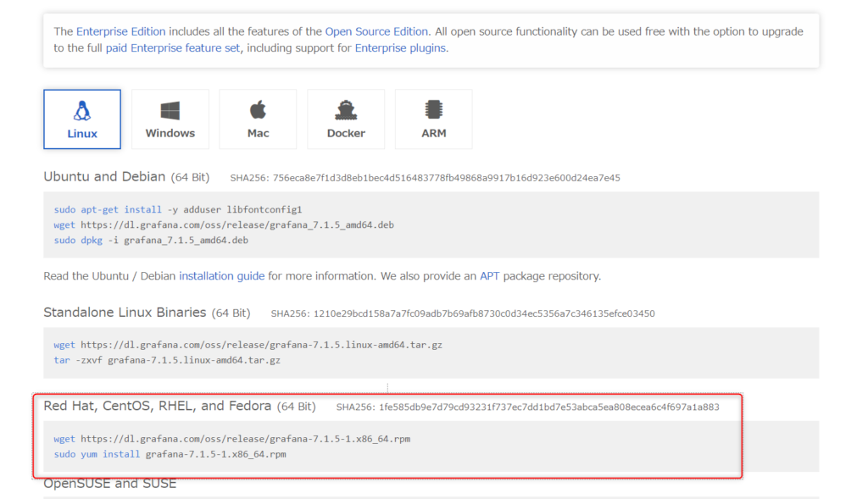868x499 pixels.
Task: Click the linux-amd64.tar.gz wget URL
Action: point(261,345)
